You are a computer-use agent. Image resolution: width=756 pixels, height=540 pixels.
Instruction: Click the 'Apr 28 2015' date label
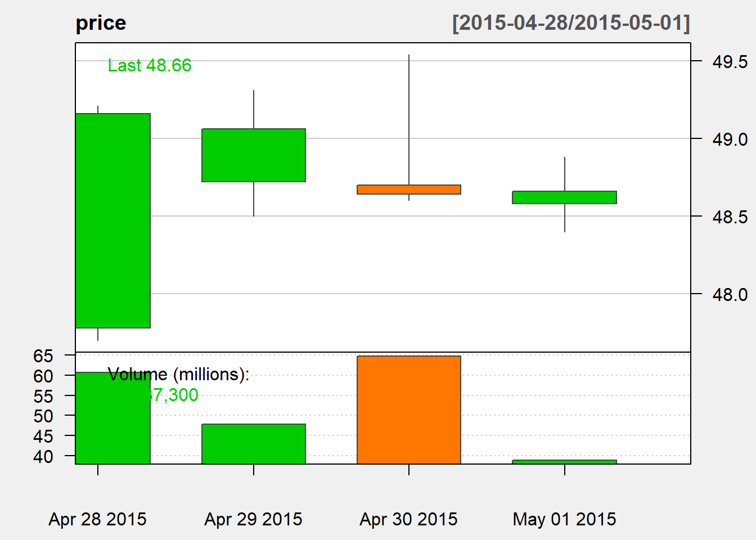(x=98, y=519)
